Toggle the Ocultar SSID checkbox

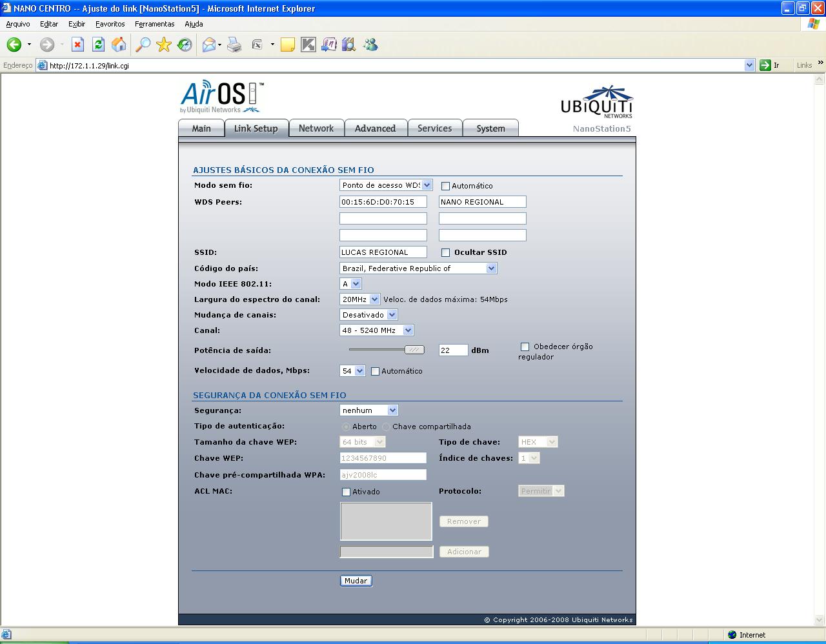point(445,252)
